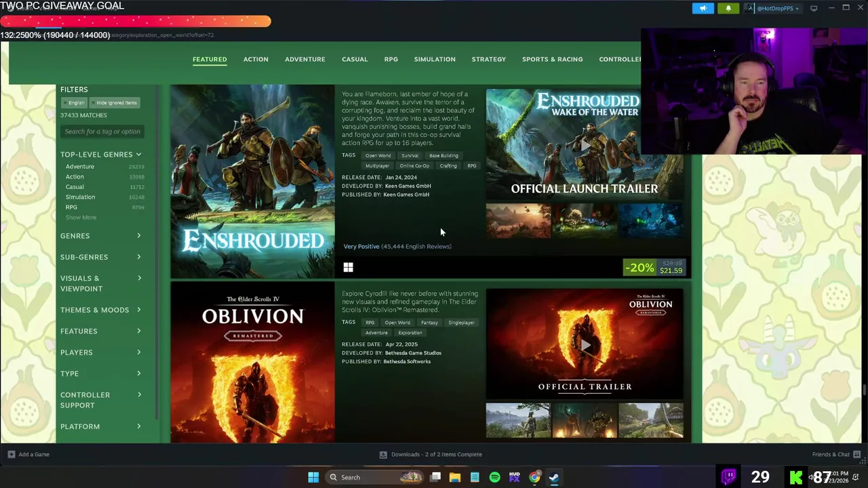Expand the Sub-Genres filter section
Image resolution: width=868 pixels, height=488 pixels.
coord(101,257)
